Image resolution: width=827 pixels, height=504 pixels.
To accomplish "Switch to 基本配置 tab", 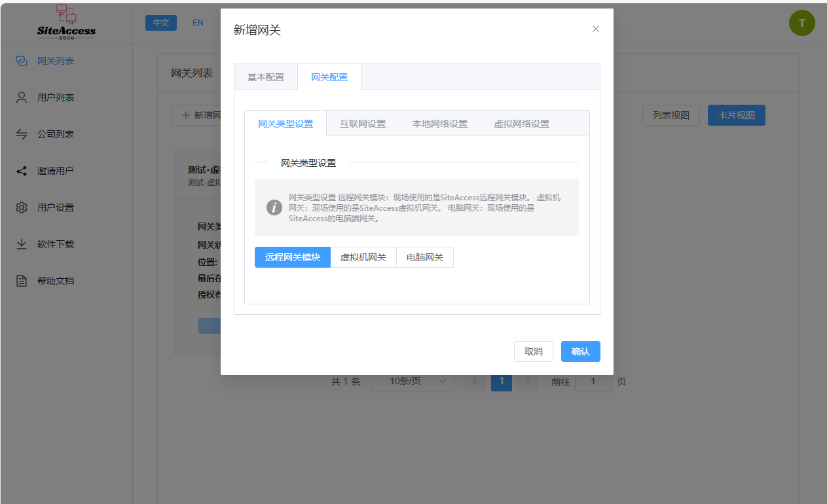I will coord(265,77).
